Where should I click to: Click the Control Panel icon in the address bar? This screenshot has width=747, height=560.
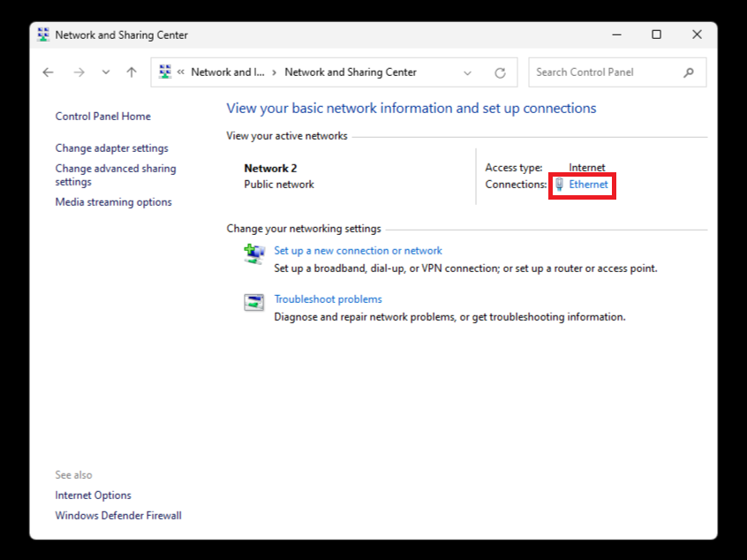[165, 72]
